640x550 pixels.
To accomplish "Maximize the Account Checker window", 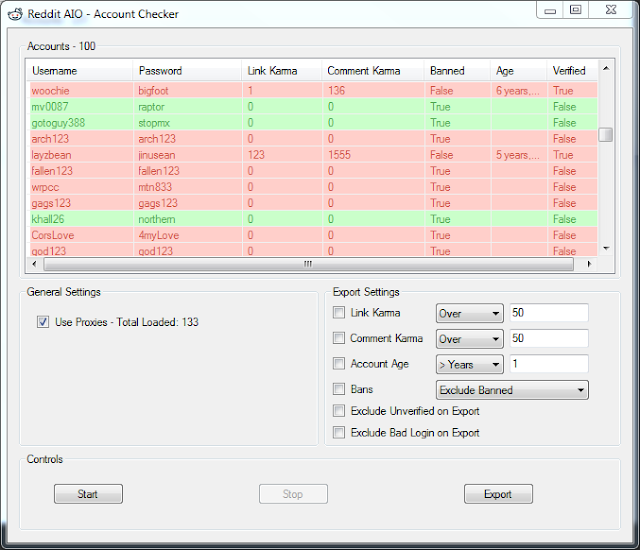I will (576, 10).
